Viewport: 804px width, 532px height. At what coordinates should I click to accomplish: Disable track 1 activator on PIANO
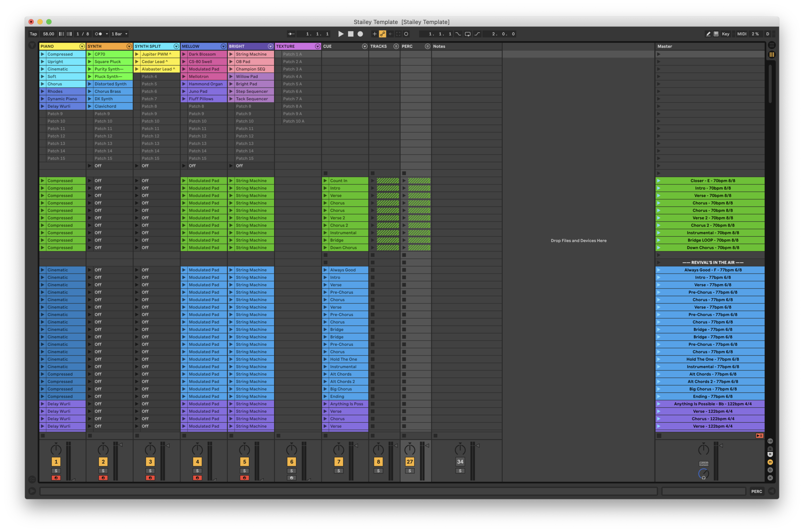click(x=56, y=462)
